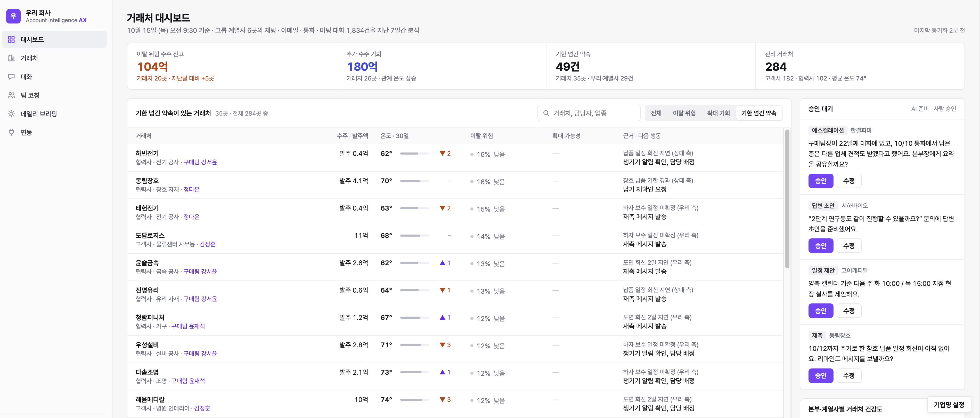
Task: Select the 전체 filter tab
Action: [656, 113]
